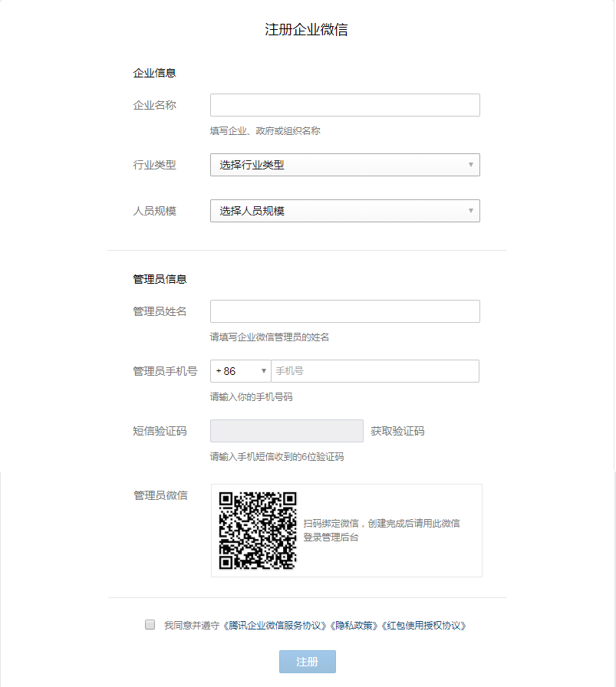Open 腾讯企业微信服务协议 link

click(275, 625)
